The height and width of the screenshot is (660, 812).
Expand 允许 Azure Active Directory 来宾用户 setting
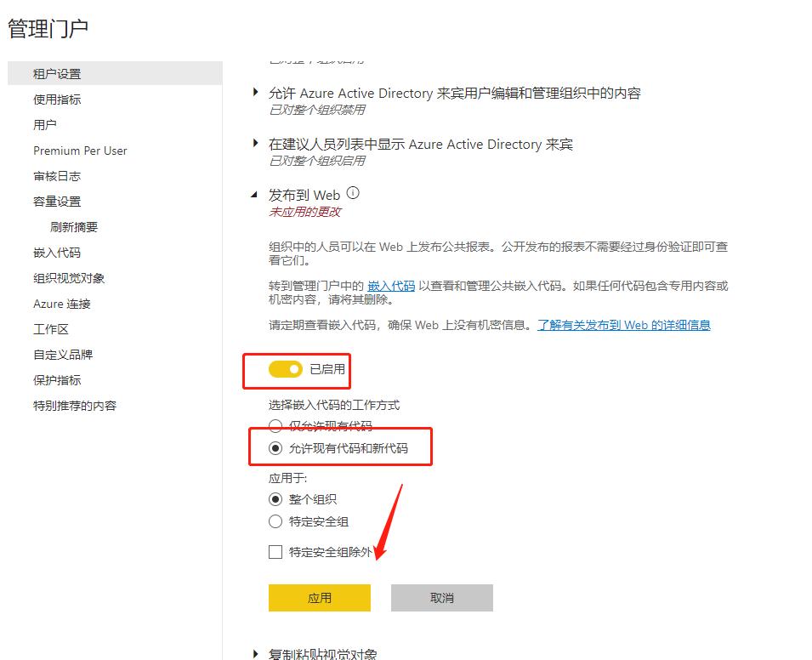coord(253,94)
